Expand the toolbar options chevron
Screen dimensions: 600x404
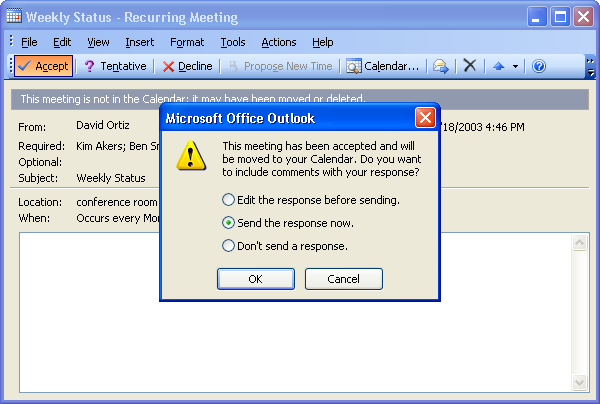[590, 67]
